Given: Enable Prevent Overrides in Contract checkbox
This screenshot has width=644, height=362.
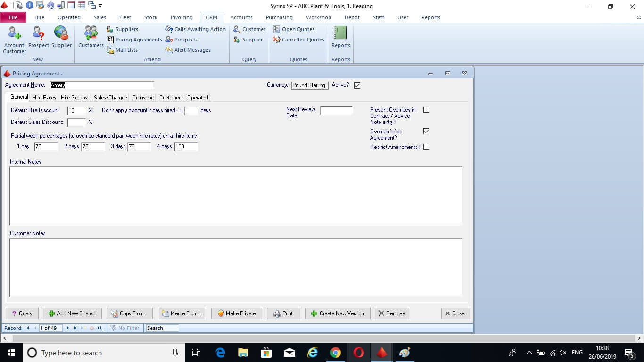Looking at the screenshot, I should pyautogui.click(x=426, y=110).
